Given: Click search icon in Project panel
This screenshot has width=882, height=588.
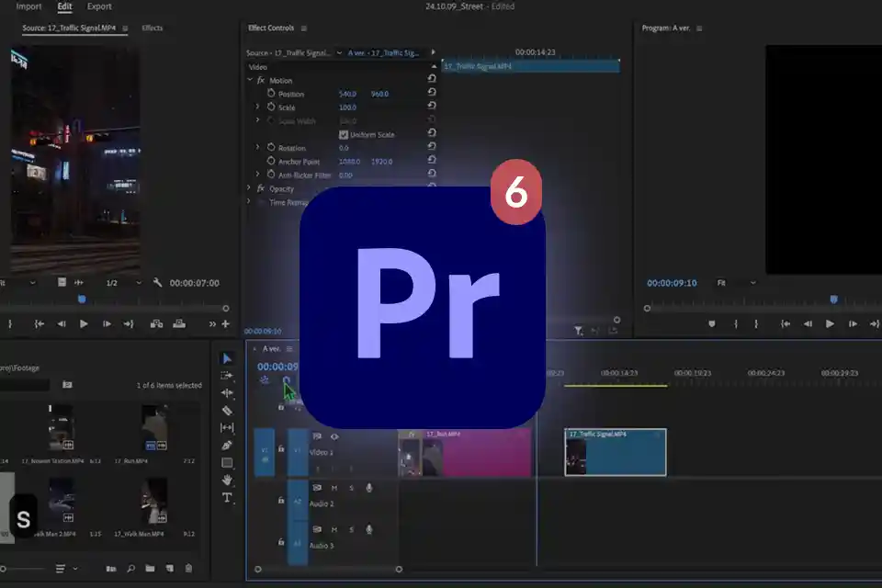Looking at the screenshot, I should (131, 569).
